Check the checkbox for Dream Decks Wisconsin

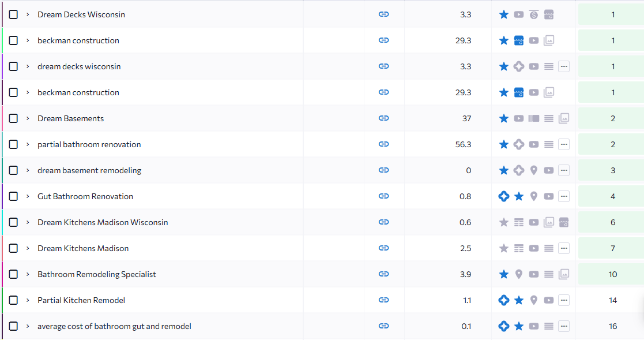point(13,14)
